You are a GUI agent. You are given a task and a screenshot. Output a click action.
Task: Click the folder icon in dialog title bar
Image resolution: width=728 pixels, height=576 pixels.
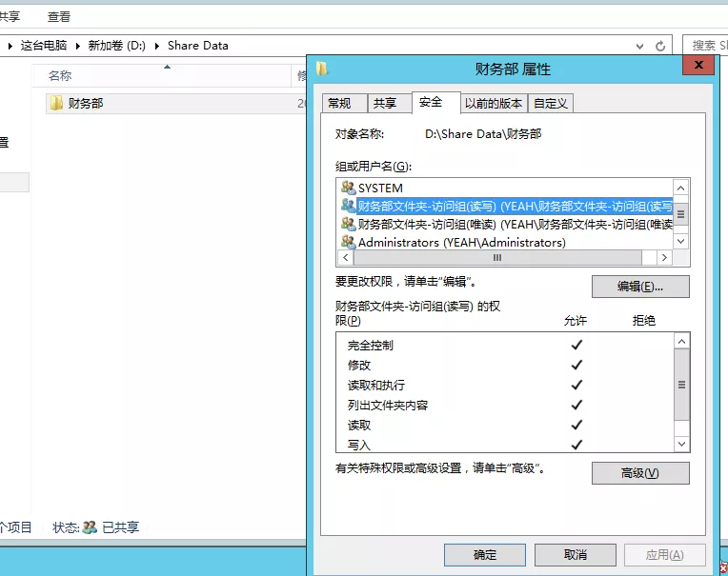click(322, 69)
